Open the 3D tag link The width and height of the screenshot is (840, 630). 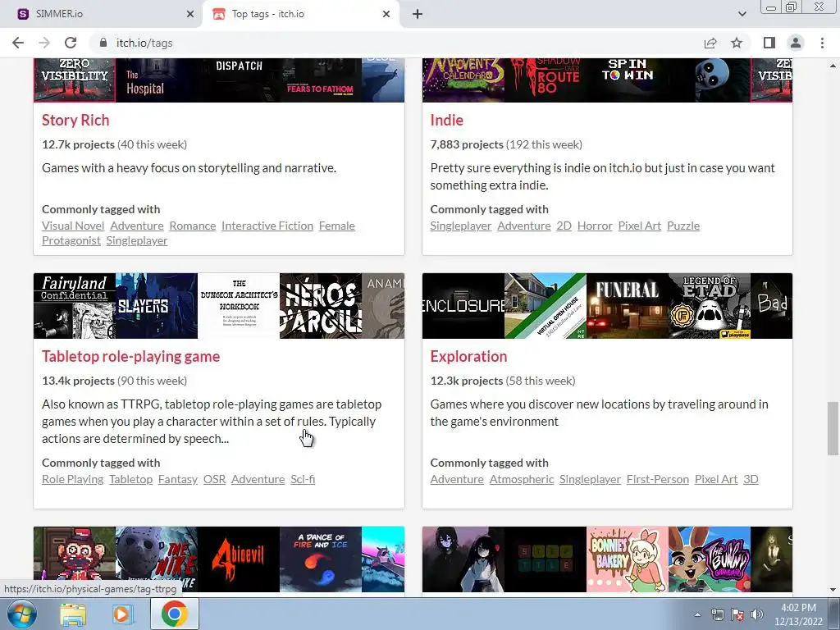751,479
